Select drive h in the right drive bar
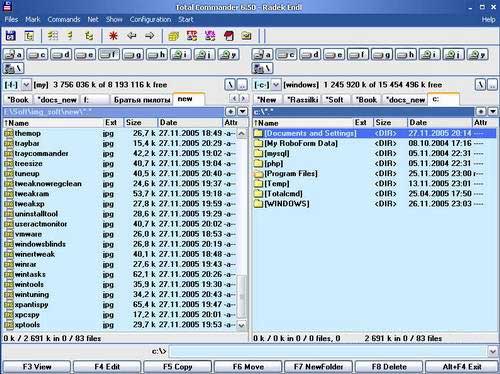The height and width of the screenshot is (374, 500). (406, 54)
